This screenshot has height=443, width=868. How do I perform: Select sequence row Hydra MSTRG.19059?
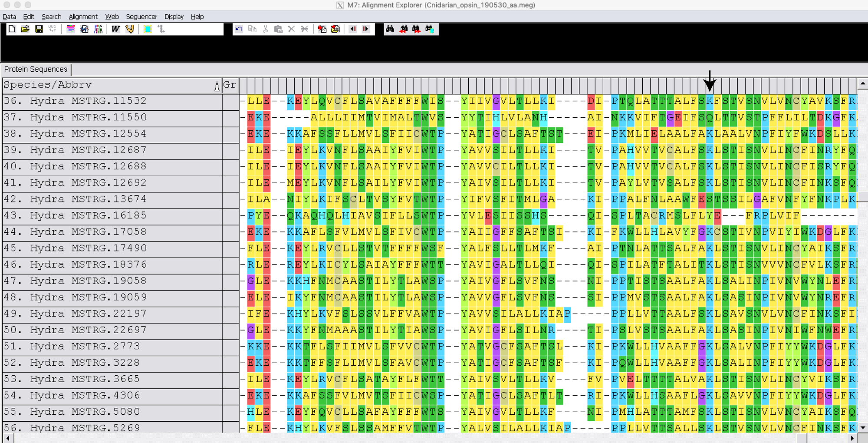[112, 298]
